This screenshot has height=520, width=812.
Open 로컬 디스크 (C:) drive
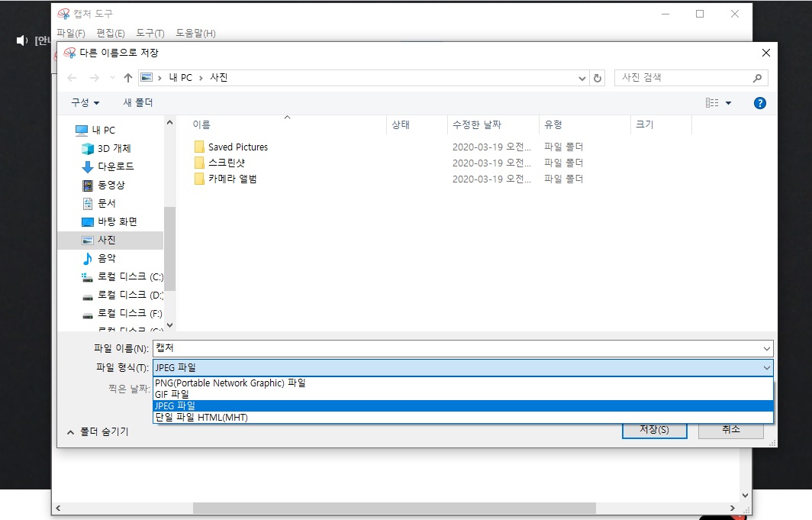[122, 276]
